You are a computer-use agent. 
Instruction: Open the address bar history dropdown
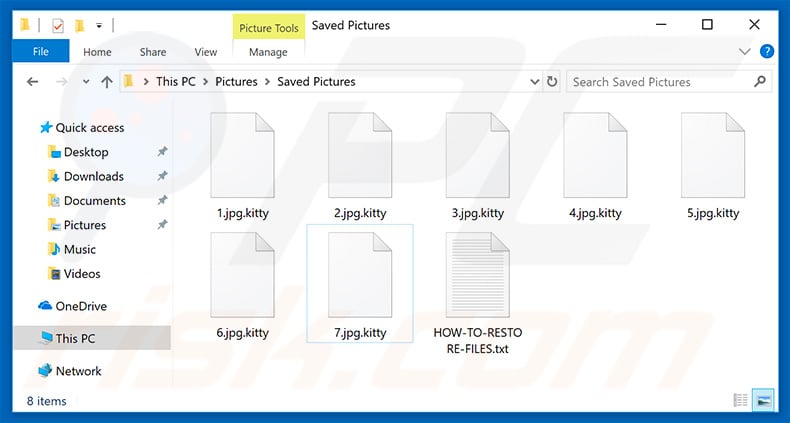pyautogui.click(x=535, y=82)
